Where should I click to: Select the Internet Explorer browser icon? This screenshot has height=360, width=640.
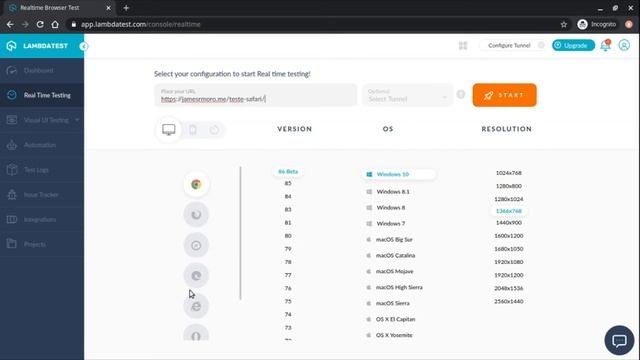(196, 306)
